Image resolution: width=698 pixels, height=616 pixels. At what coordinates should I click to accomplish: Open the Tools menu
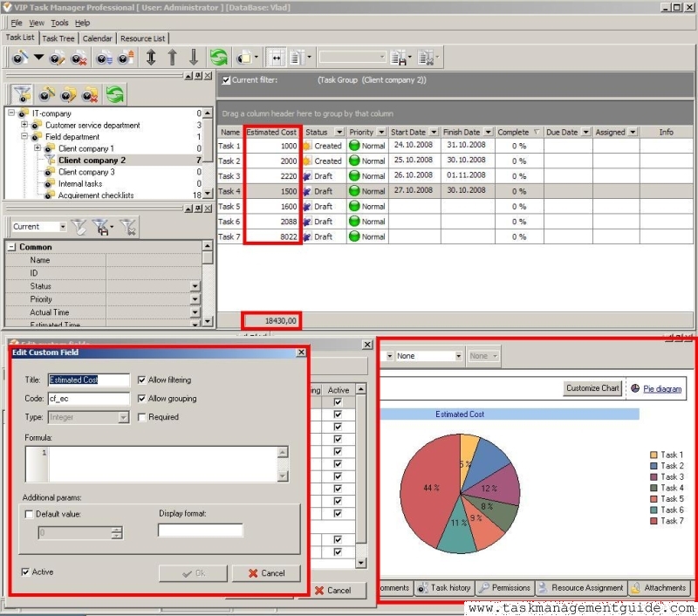coord(59,23)
